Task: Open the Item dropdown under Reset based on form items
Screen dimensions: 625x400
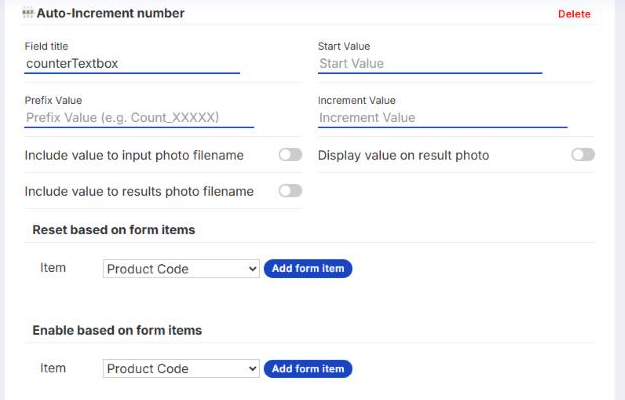Action: coord(181,269)
